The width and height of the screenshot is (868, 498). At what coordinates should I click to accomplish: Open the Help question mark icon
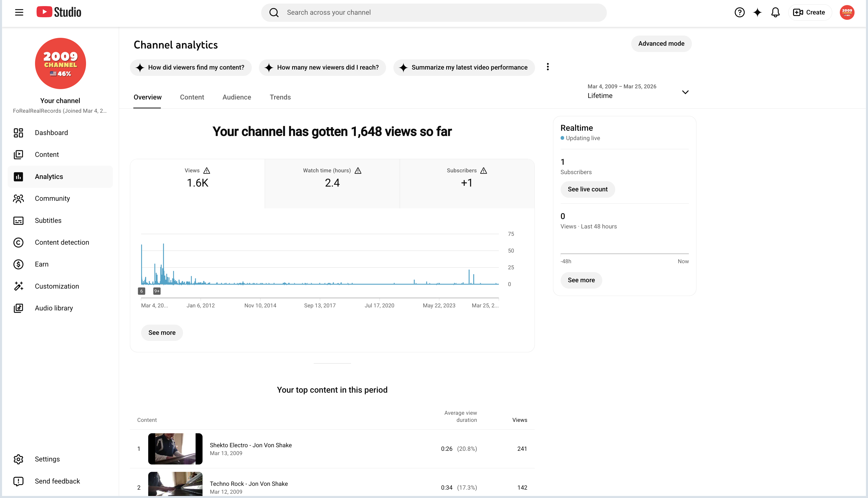(739, 12)
